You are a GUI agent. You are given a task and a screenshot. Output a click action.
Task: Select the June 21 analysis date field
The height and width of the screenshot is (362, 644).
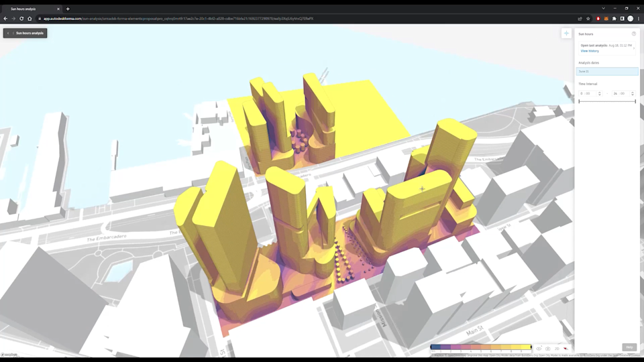click(x=607, y=72)
